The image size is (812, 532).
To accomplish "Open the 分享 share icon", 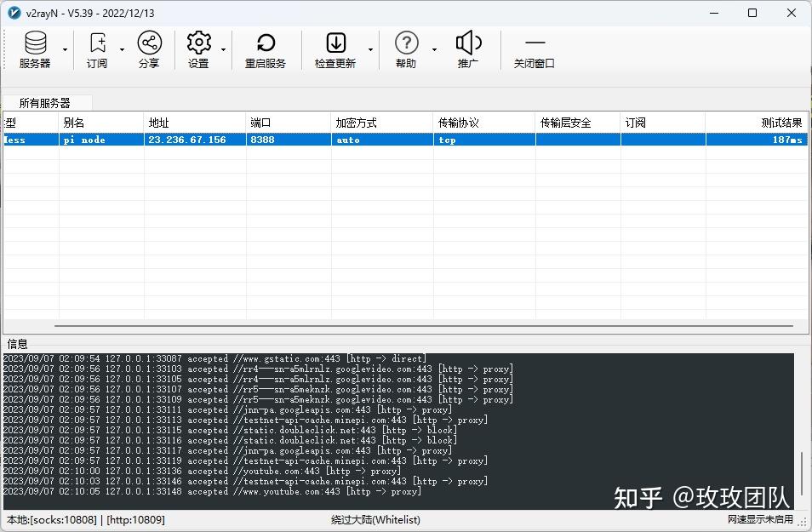I will [x=150, y=43].
